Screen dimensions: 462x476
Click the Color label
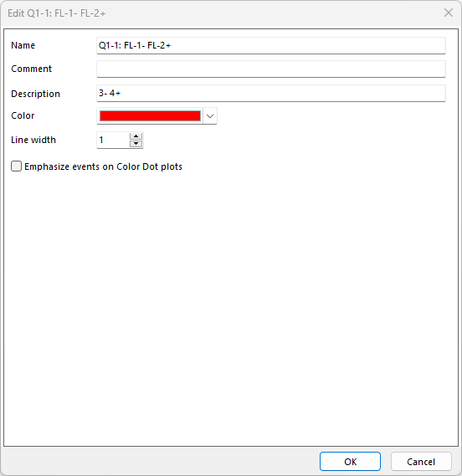tap(23, 115)
